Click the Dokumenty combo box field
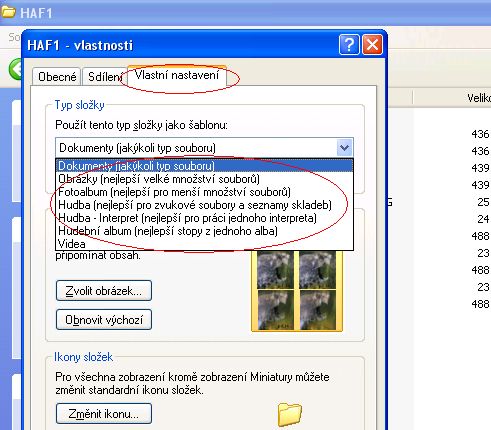Screen dimensions: 491x430 click(204, 147)
